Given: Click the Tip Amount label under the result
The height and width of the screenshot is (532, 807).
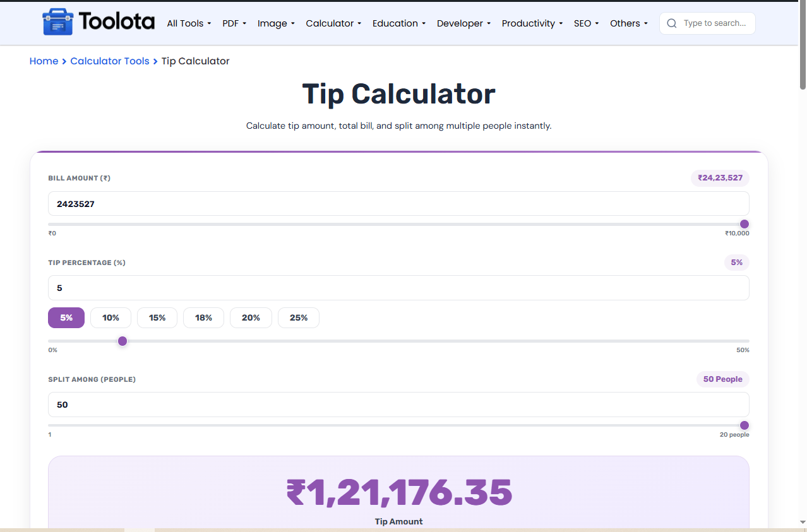Looking at the screenshot, I should pyautogui.click(x=398, y=521).
